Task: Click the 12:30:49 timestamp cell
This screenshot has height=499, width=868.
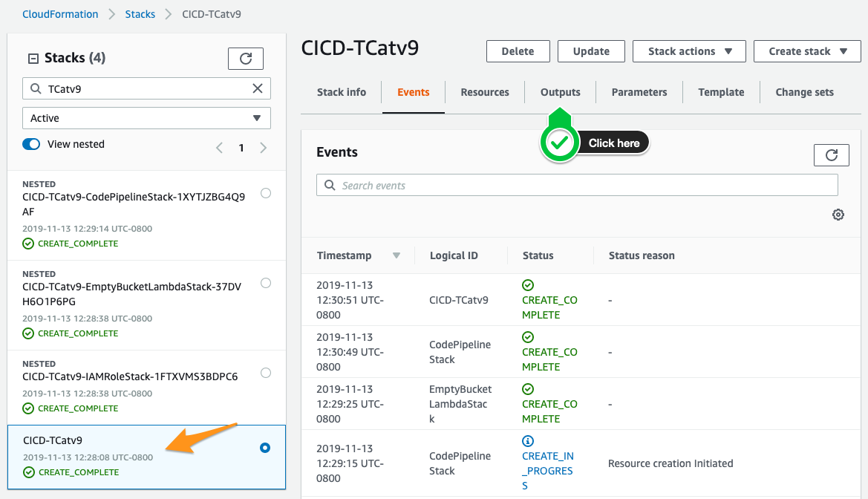Action: tap(350, 352)
